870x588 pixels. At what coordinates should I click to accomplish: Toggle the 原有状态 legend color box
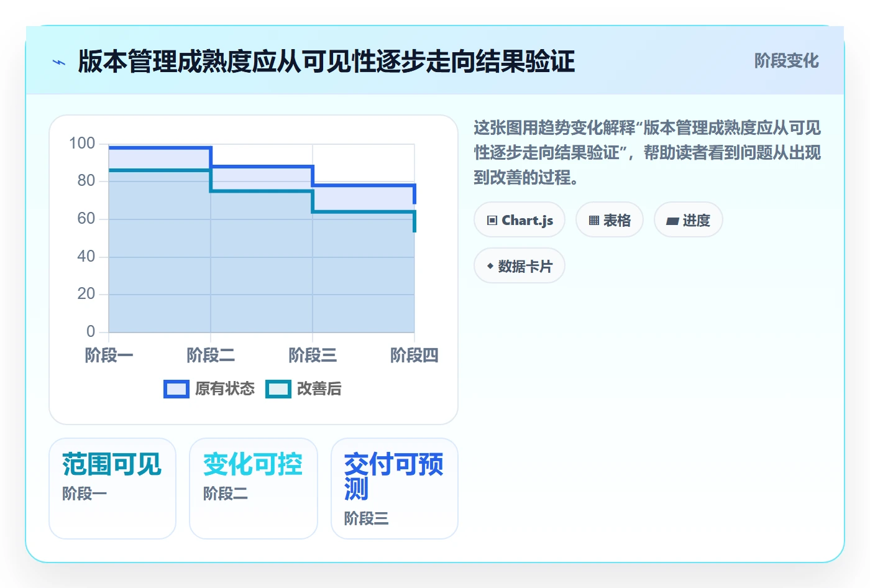(x=176, y=389)
